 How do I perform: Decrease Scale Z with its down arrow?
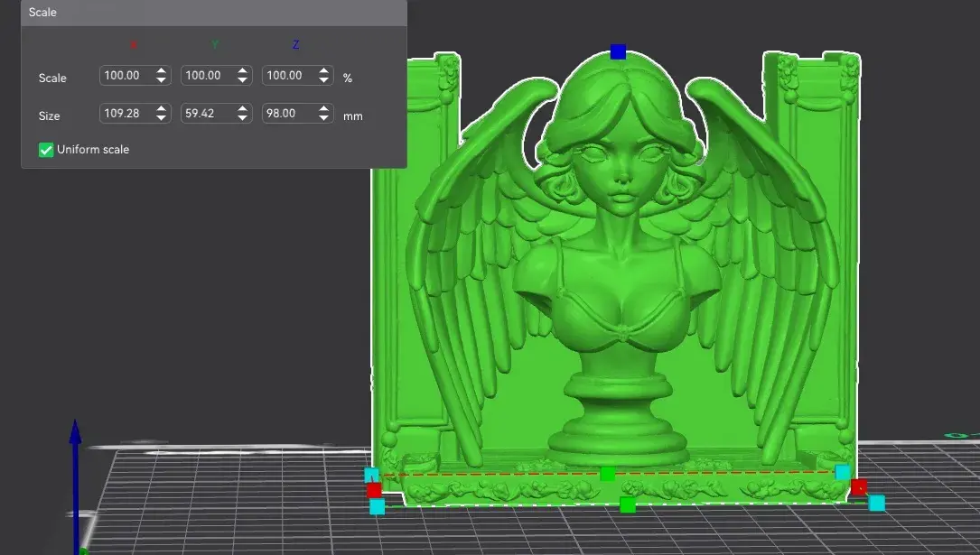tap(323, 80)
